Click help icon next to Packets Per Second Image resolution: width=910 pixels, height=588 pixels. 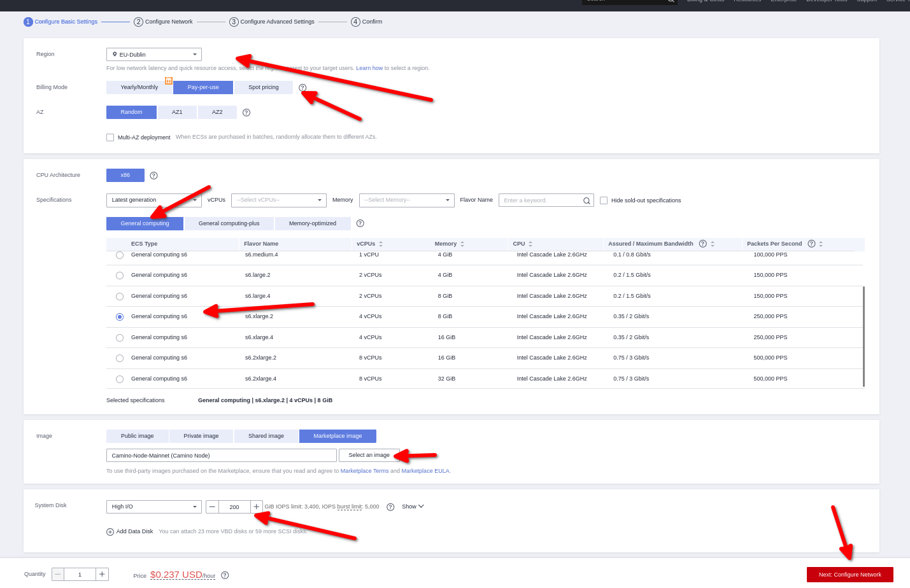pyautogui.click(x=811, y=244)
